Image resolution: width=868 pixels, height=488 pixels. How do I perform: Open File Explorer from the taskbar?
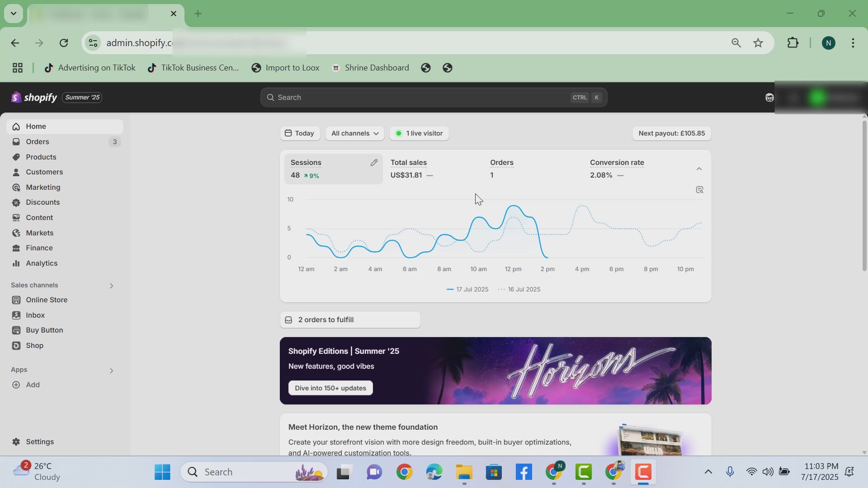point(464,472)
